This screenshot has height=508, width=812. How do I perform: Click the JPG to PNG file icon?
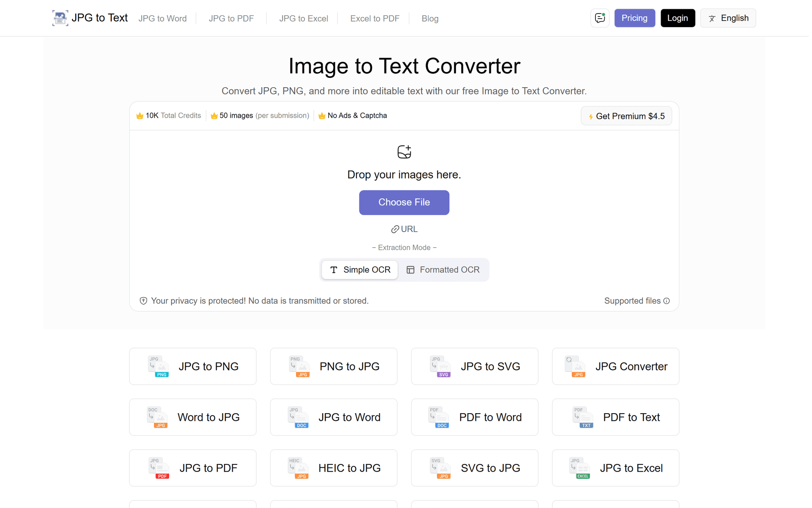pyautogui.click(x=159, y=367)
